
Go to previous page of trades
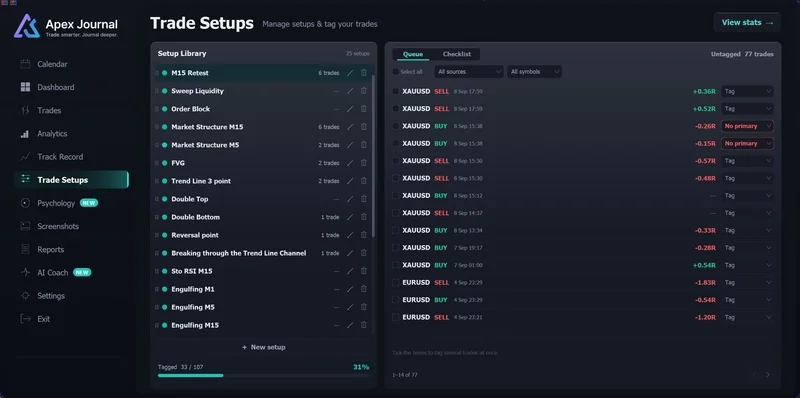[x=754, y=375]
